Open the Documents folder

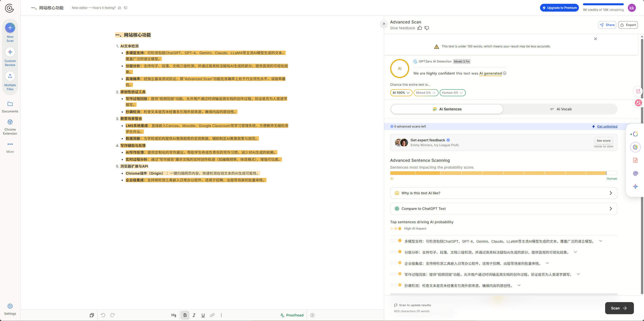click(10, 107)
